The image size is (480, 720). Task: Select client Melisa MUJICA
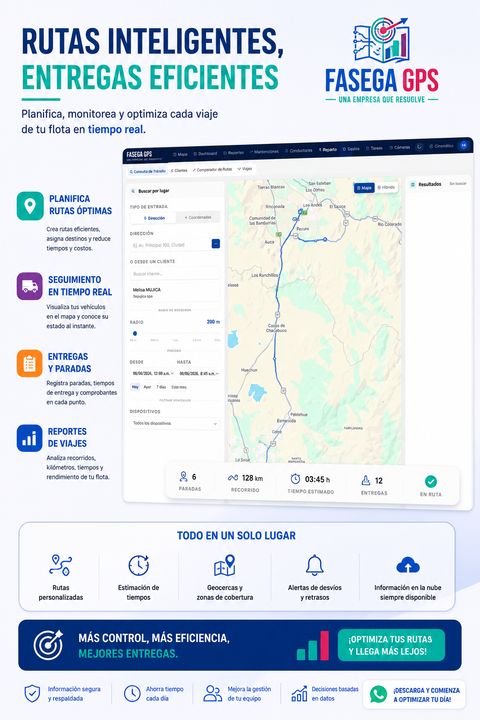click(175, 293)
